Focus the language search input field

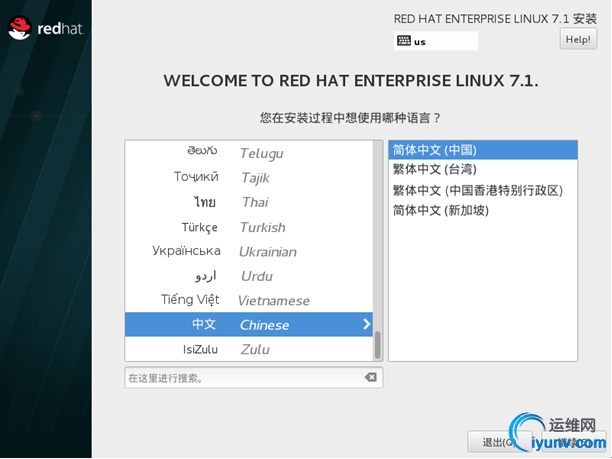coord(254,377)
